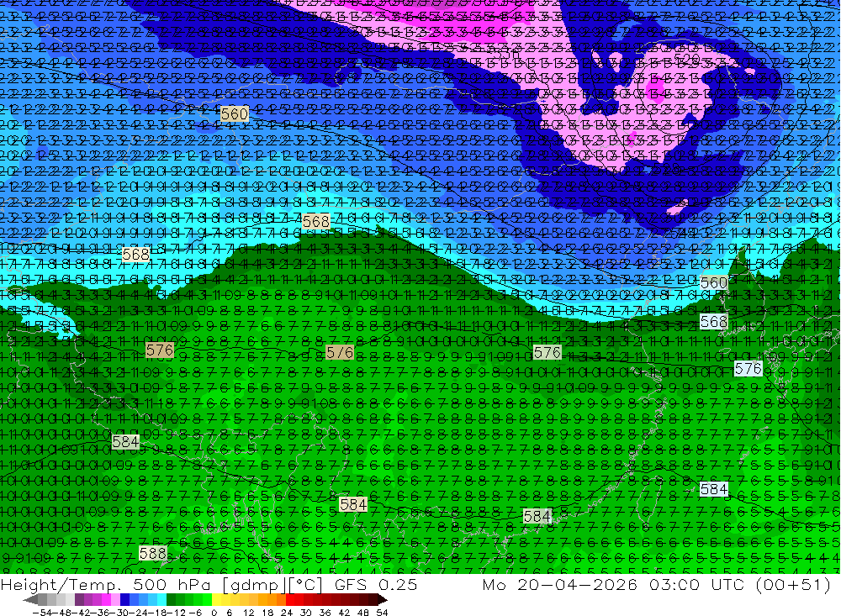This screenshot has width=841, height=616.
Task: Click the dark blue swatch after -30 label
Action: click(124, 599)
